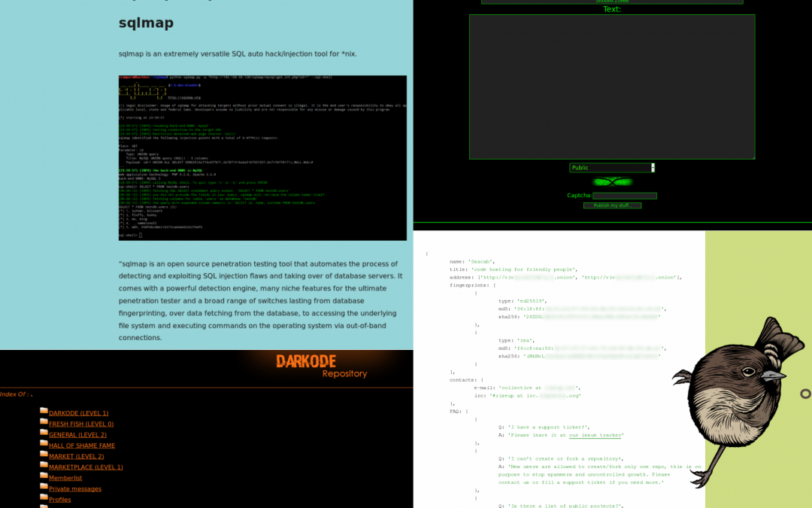Image resolution: width=812 pixels, height=508 pixels.
Task: Open the HALL OF SHAME FAME link
Action: [82, 446]
